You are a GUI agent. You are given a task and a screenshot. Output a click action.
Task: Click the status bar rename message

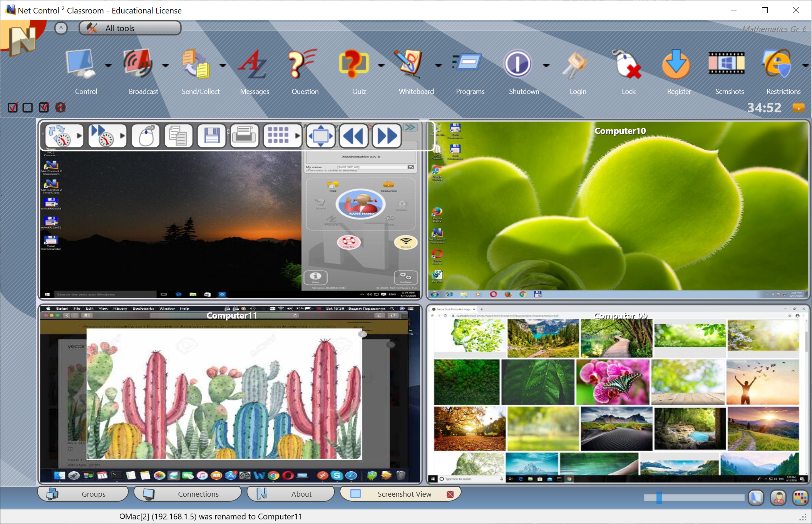click(211, 516)
